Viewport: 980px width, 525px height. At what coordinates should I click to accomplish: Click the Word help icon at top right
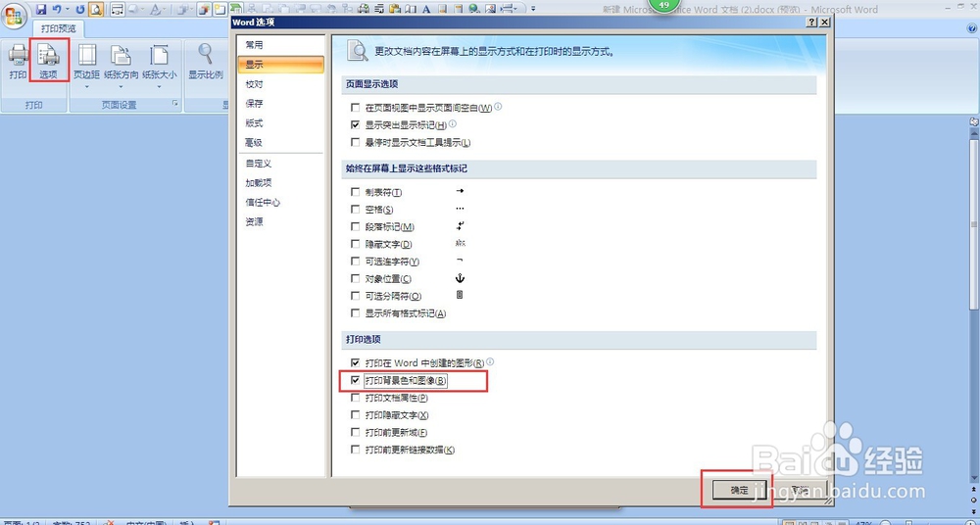coord(972,28)
